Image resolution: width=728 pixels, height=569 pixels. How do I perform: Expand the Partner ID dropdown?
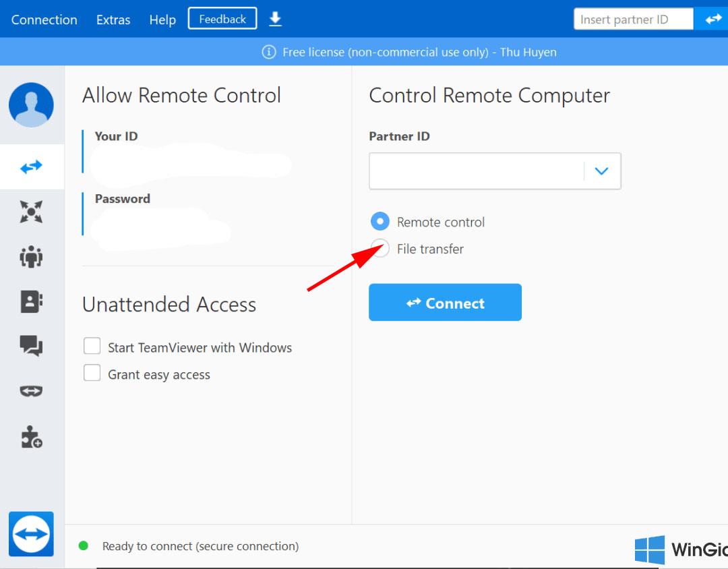tap(601, 171)
